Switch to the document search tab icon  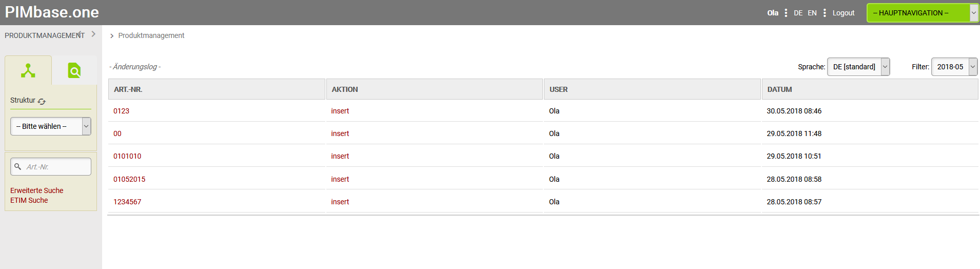(74, 70)
